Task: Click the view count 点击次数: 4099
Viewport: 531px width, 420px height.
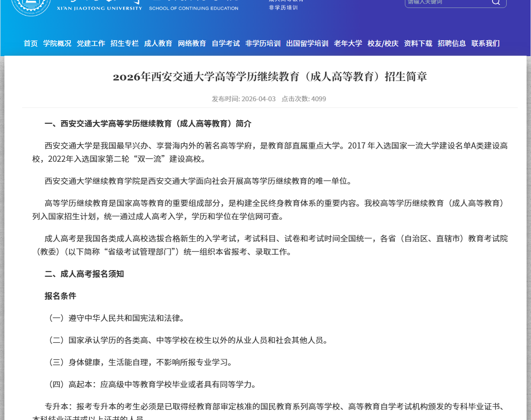Action: coord(304,99)
